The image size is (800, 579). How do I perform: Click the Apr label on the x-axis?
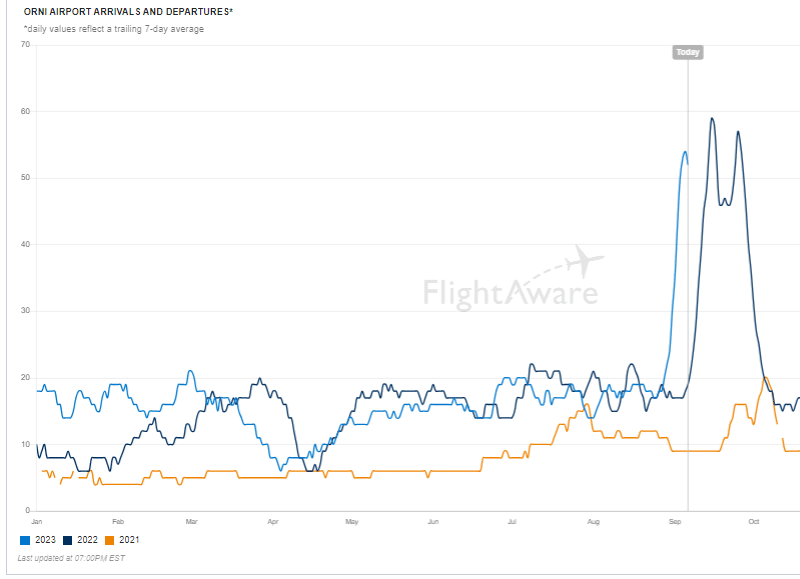click(x=272, y=522)
